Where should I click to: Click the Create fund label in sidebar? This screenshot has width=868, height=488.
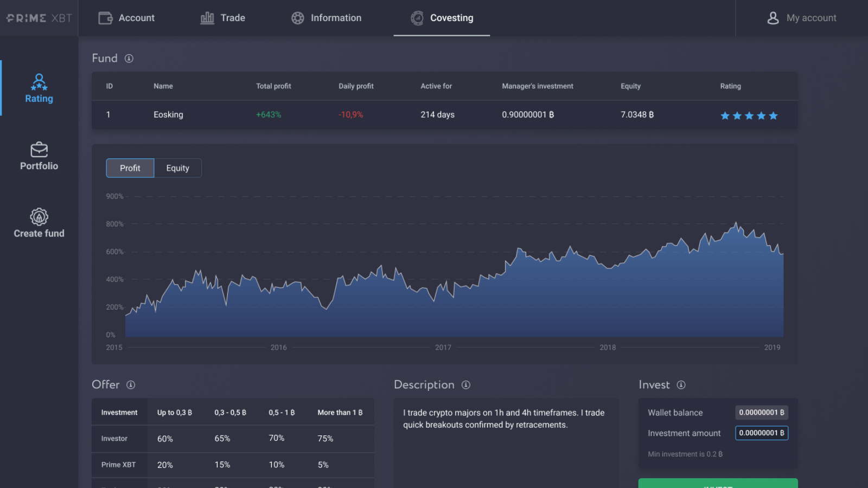pos(39,233)
